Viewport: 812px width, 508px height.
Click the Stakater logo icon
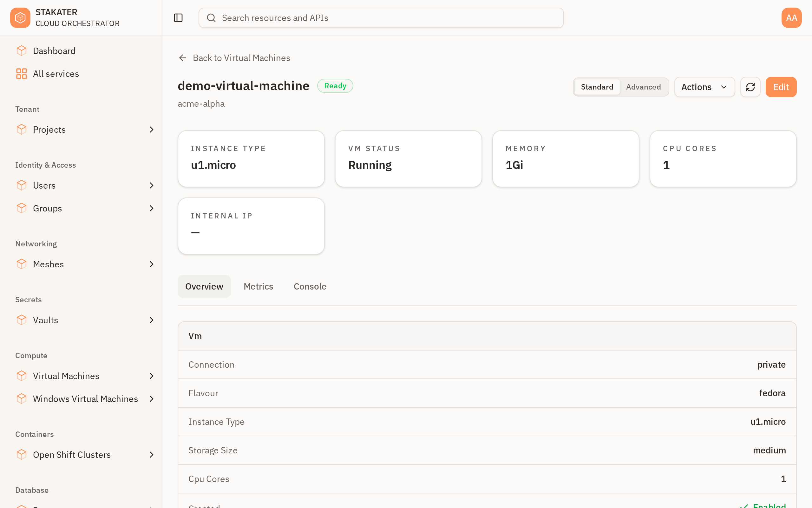[x=20, y=18]
